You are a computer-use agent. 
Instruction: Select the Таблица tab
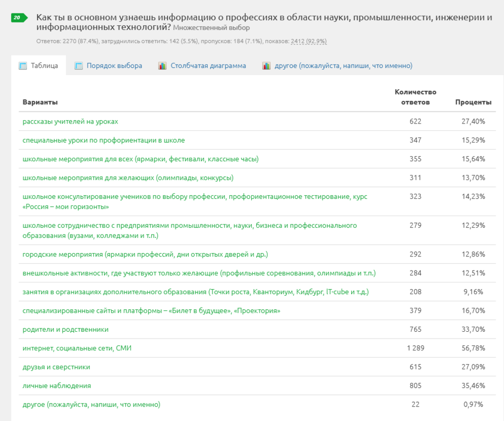coord(44,66)
